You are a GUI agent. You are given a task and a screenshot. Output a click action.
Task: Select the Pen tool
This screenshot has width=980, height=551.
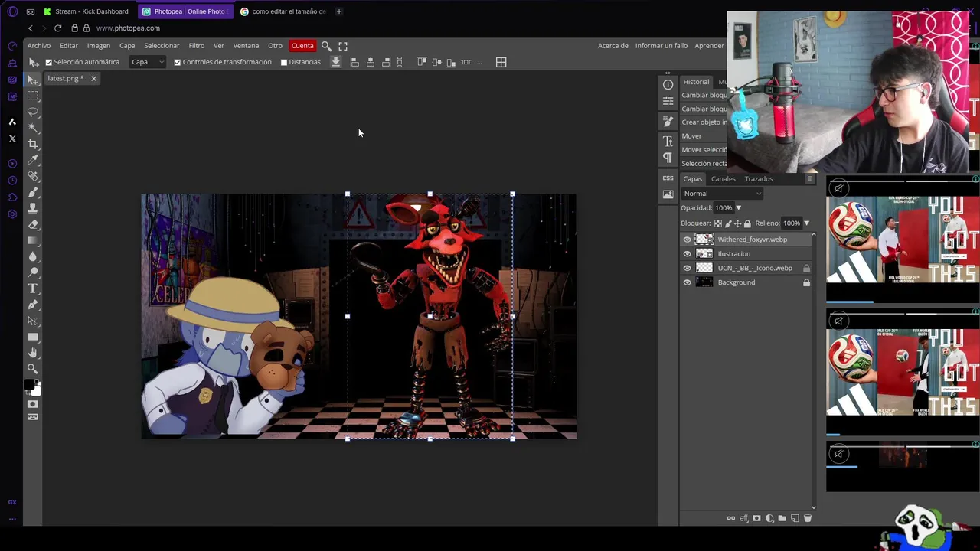[x=33, y=305]
